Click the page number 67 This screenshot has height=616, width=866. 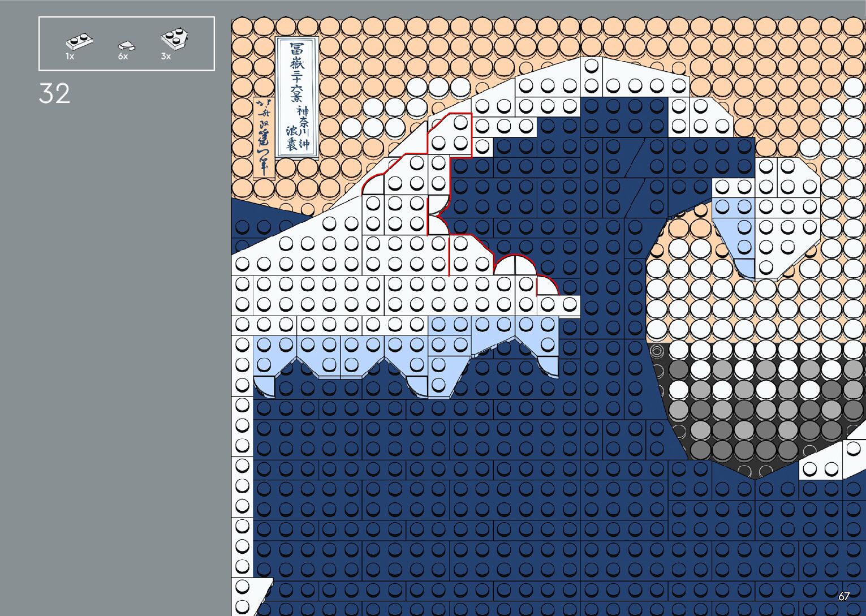843,596
